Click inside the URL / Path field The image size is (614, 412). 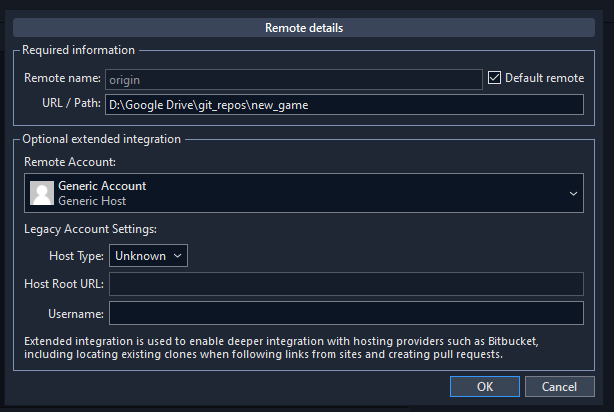[x=344, y=105]
